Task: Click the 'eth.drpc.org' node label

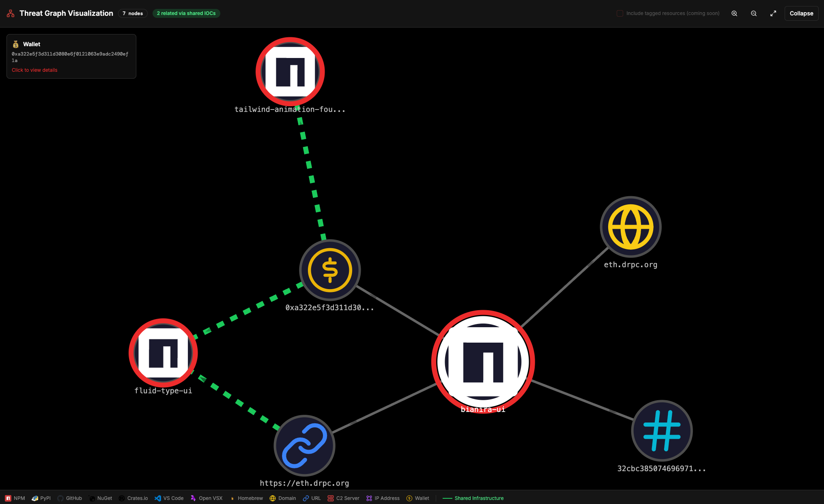Action: [630, 265]
